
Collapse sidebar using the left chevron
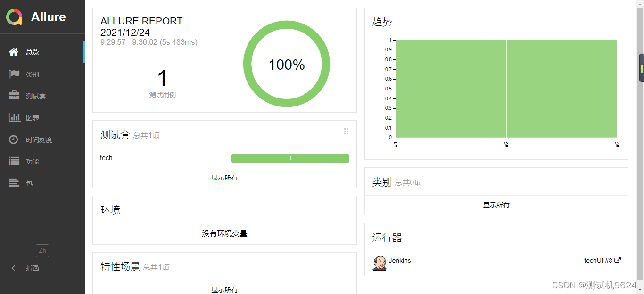[x=14, y=268]
